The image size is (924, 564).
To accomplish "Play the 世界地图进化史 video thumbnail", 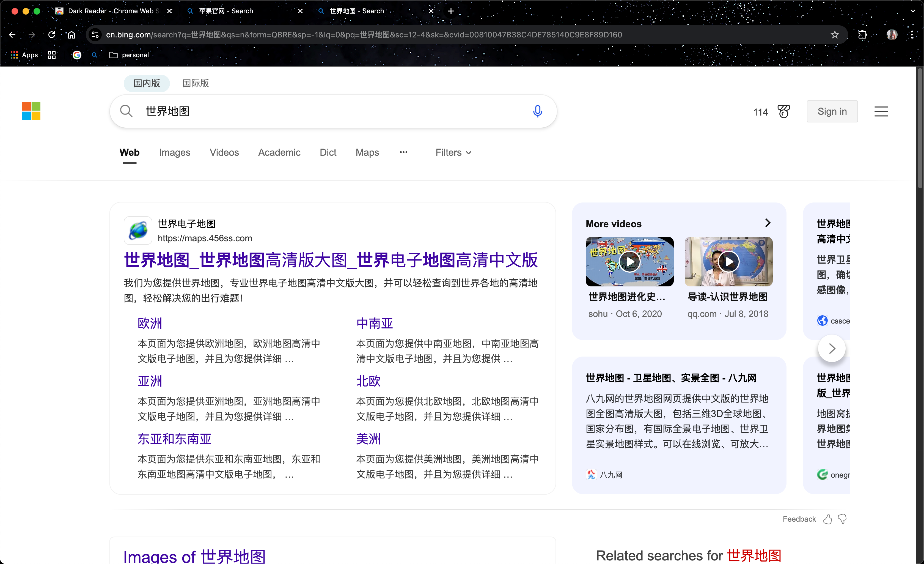I will click(x=629, y=262).
